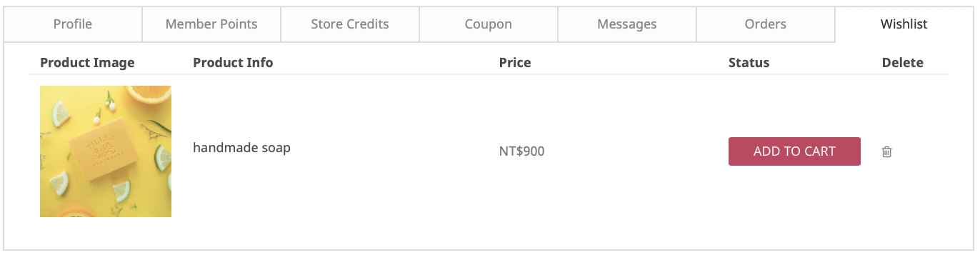
Task: Open the Orders tab
Action: pyautogui.click(x=766, y=24)
